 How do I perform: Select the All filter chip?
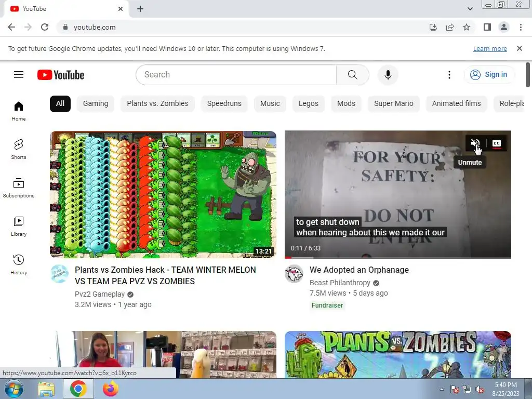[60, 104]
